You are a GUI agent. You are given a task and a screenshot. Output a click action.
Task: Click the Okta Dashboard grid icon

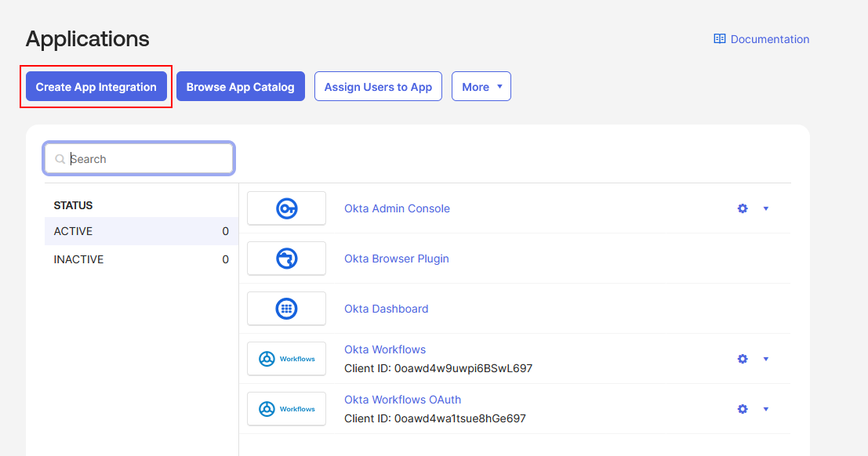(x=286, y=309)
